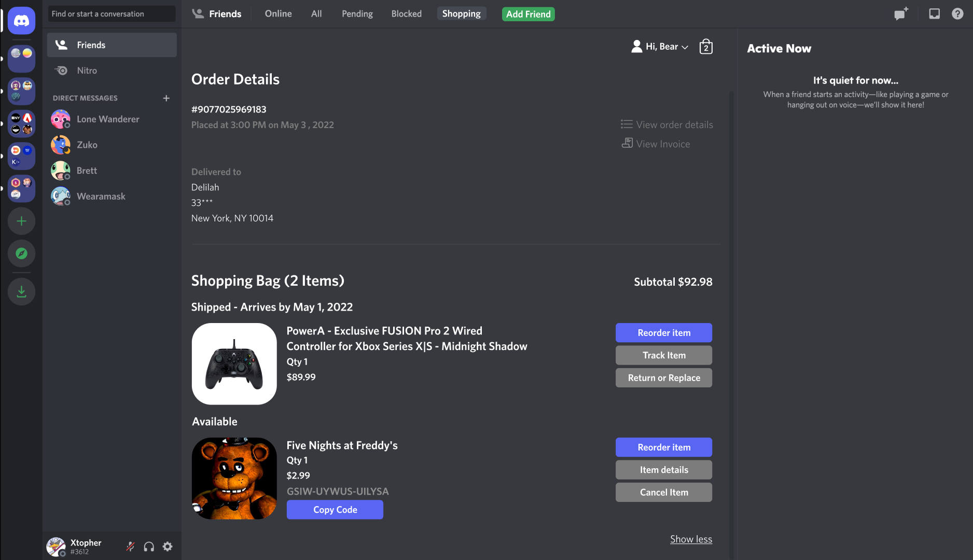Click order number #9077025969183

coord(229,109)
